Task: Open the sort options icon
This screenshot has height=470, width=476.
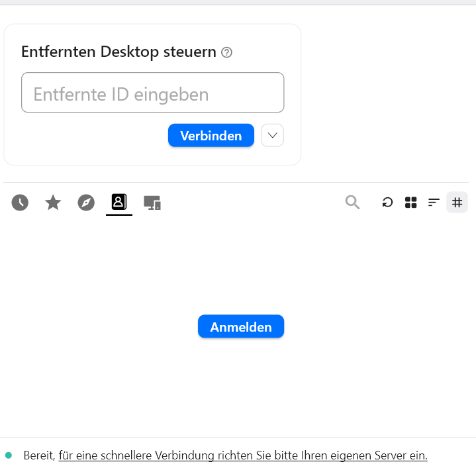Action: click(434, 203)
